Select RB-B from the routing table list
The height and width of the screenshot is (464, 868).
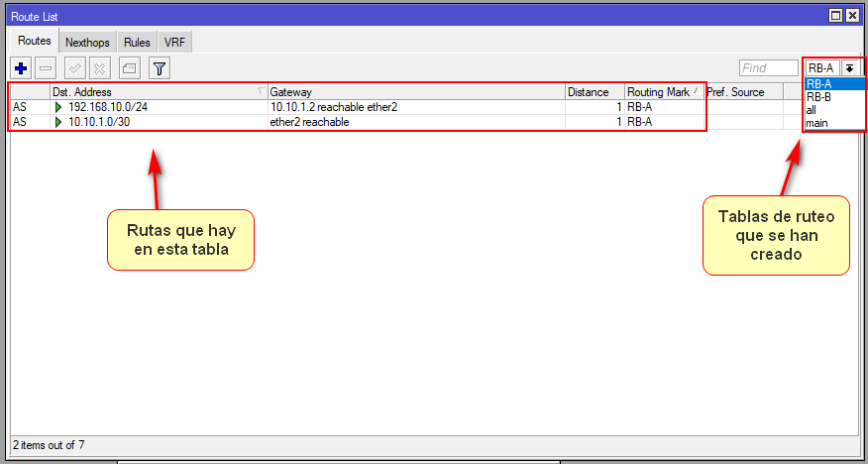[x=818, y=97]
